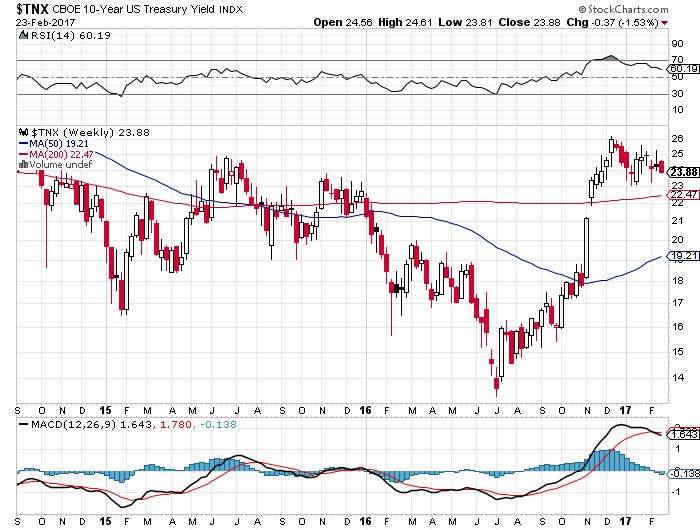Click the green RSI legend icon

coord(23,35)
